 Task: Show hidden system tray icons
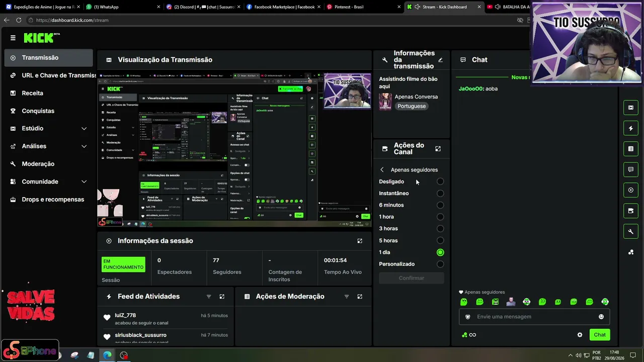[570, 355]
